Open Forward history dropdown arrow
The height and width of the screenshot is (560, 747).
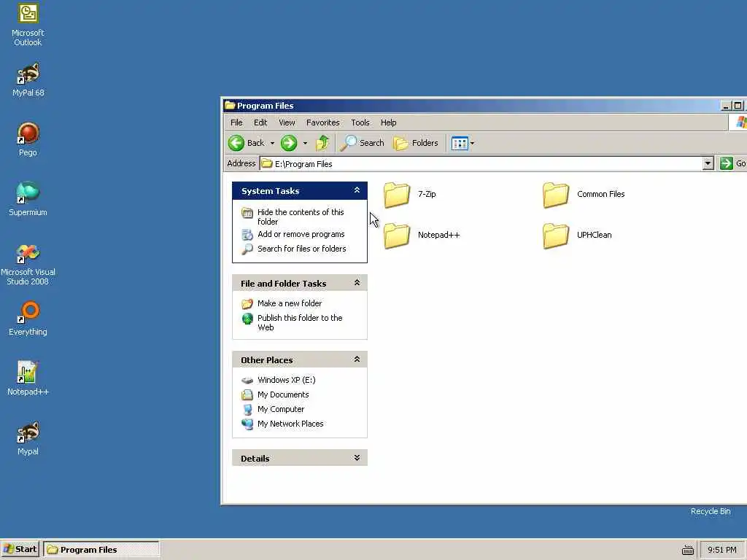(305, 143)
